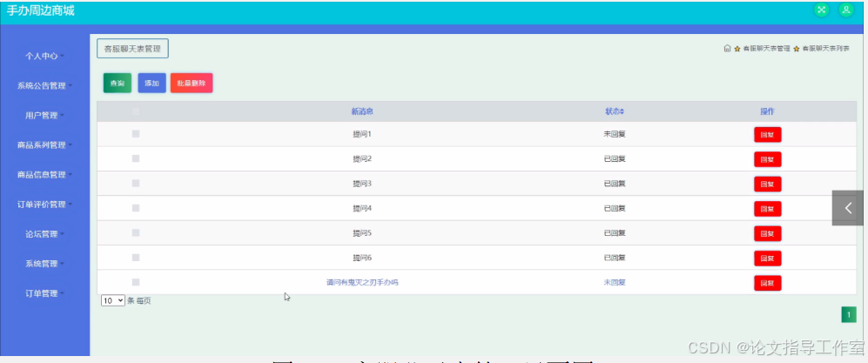Click the 请问有鬼灭之刃手办吗 message text

click(x=362, y=283)
